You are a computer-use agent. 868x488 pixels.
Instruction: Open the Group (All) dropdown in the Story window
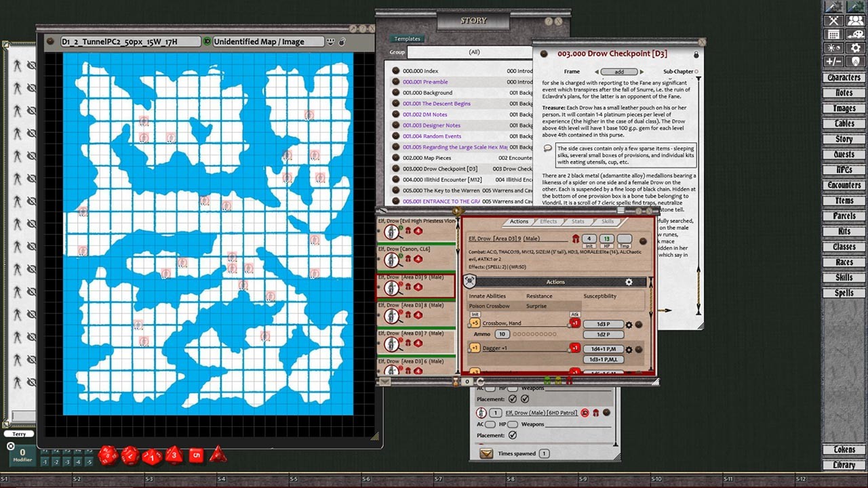click(475, 52)
